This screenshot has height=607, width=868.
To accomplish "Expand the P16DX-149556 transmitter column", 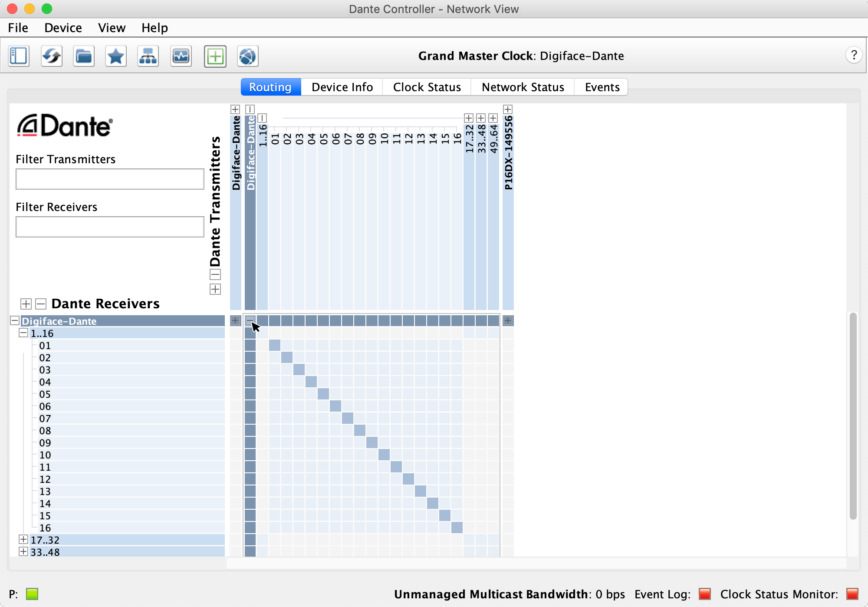I will 508,109.
